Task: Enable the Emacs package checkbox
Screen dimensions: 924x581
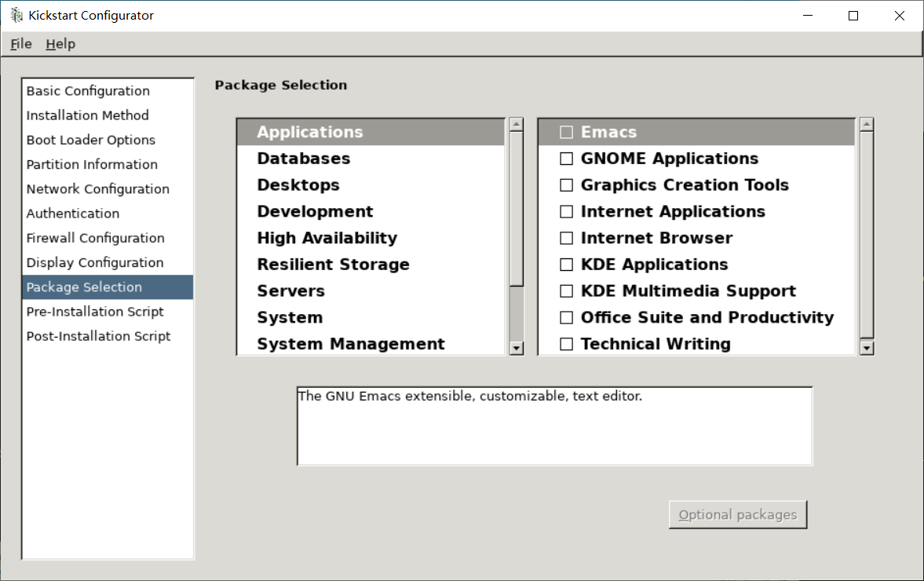Action: pos(566,132)
